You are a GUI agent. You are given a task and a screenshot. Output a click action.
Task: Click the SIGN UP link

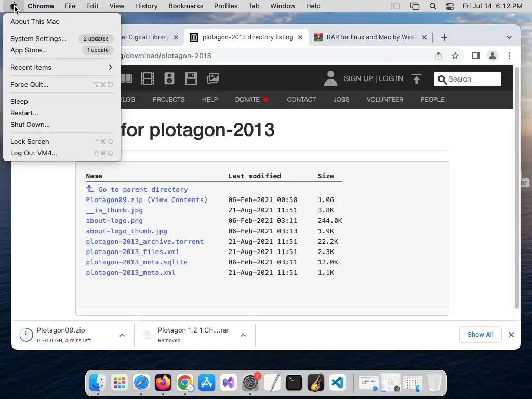click(358, 78)
